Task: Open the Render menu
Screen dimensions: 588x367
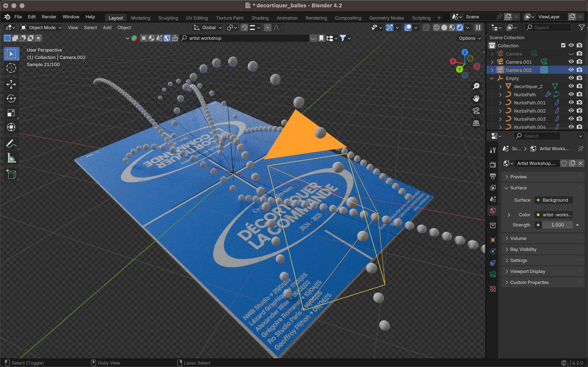Action: 49,17
